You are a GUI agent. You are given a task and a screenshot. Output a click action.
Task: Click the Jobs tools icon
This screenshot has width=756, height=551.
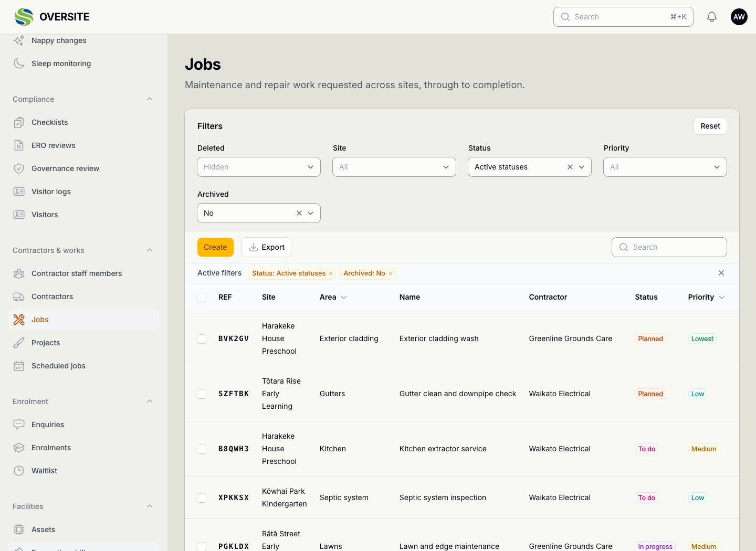tap(19, 320)
